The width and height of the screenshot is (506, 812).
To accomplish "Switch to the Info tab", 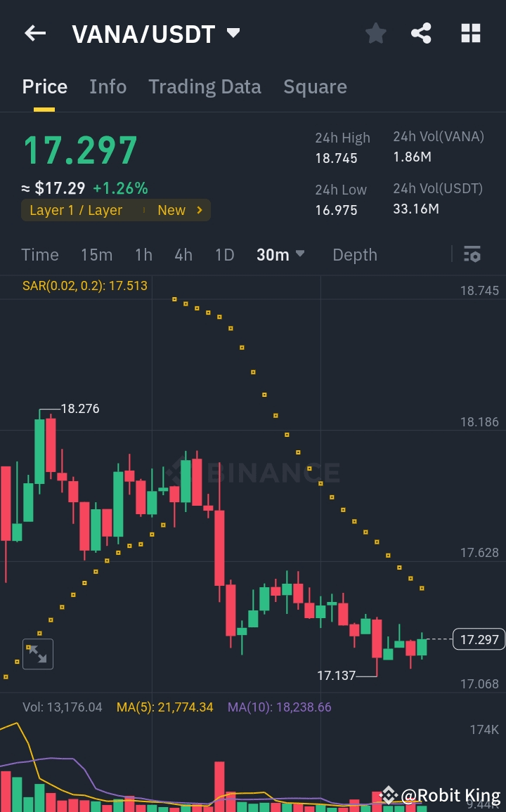I will tap(108, 87).
